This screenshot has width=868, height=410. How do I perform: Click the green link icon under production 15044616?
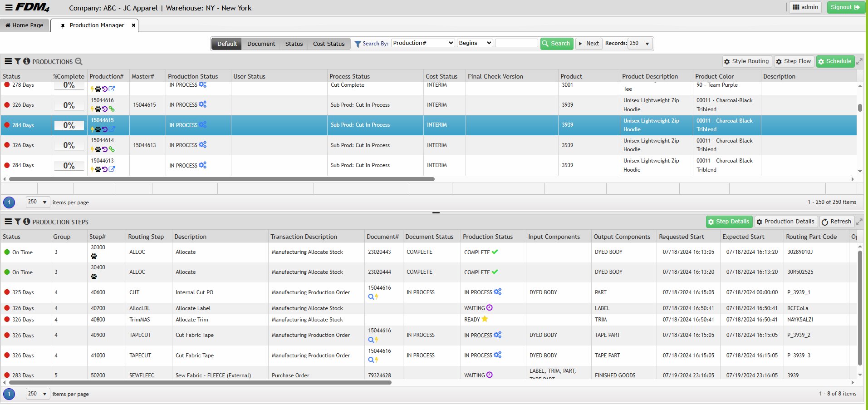click(x=112, y=109)
